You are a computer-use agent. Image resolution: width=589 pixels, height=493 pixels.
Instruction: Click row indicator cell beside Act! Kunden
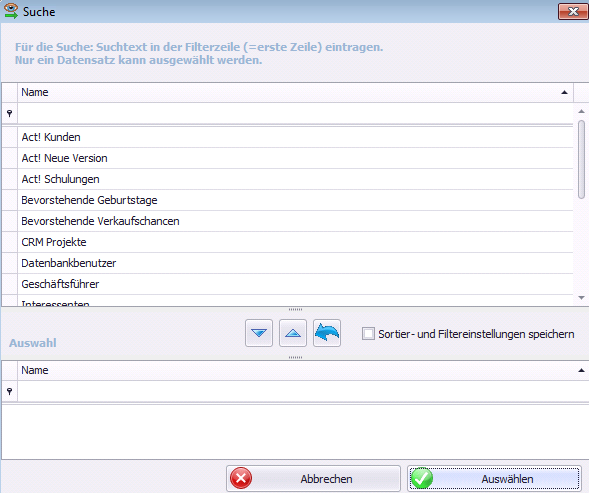[x=9, y=137]
